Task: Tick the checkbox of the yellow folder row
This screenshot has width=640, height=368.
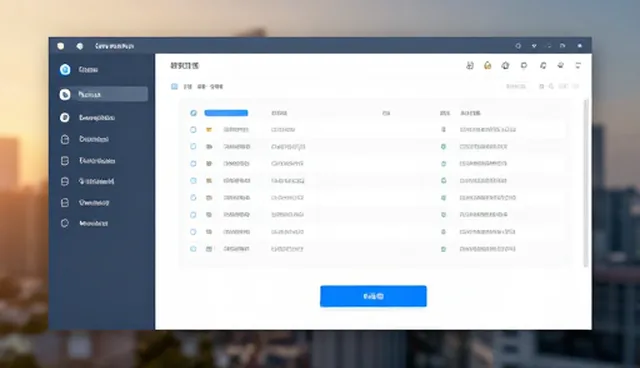Action: [x=193, y=130]
